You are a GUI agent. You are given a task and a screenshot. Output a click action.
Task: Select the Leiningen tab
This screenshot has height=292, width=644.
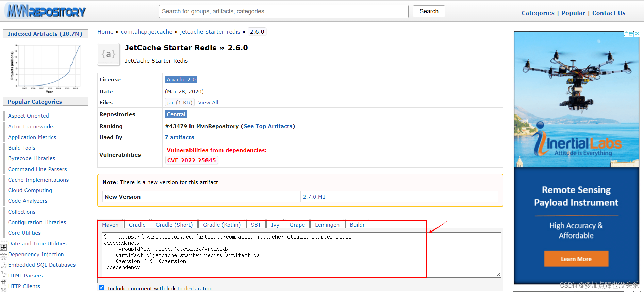click(x=327, y=225)
